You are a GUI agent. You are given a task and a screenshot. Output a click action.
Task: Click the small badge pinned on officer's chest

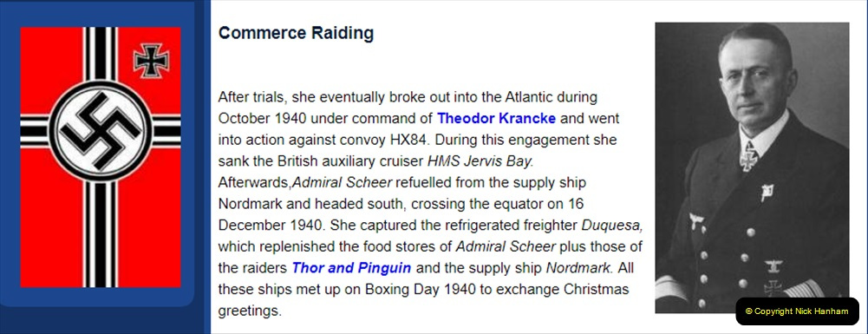click(767, 192)
